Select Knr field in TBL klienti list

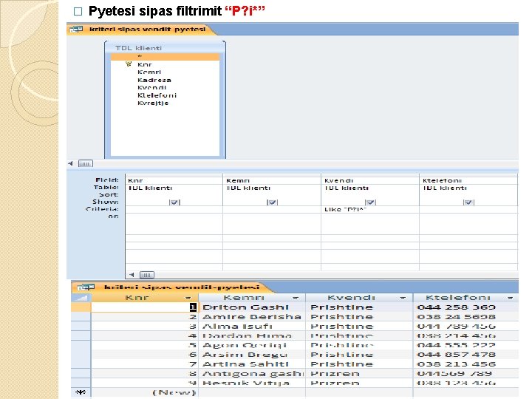[x=145, y=64]
